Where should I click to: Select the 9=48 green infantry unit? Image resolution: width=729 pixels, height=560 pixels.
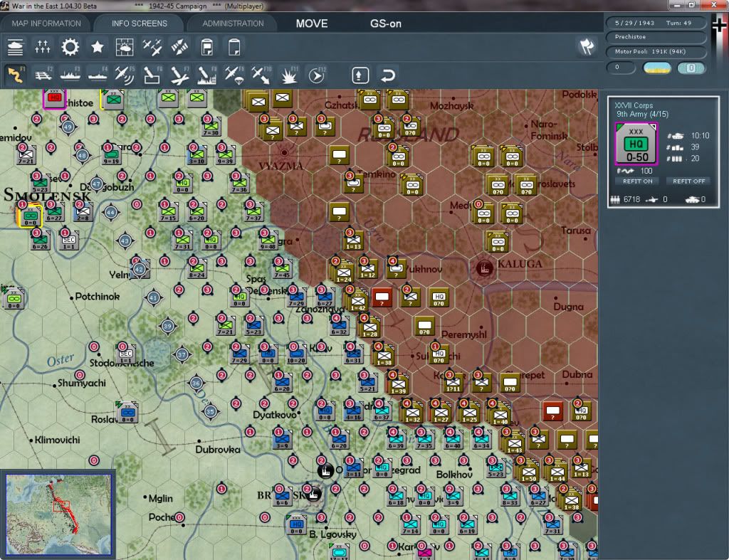coord(268,241)
